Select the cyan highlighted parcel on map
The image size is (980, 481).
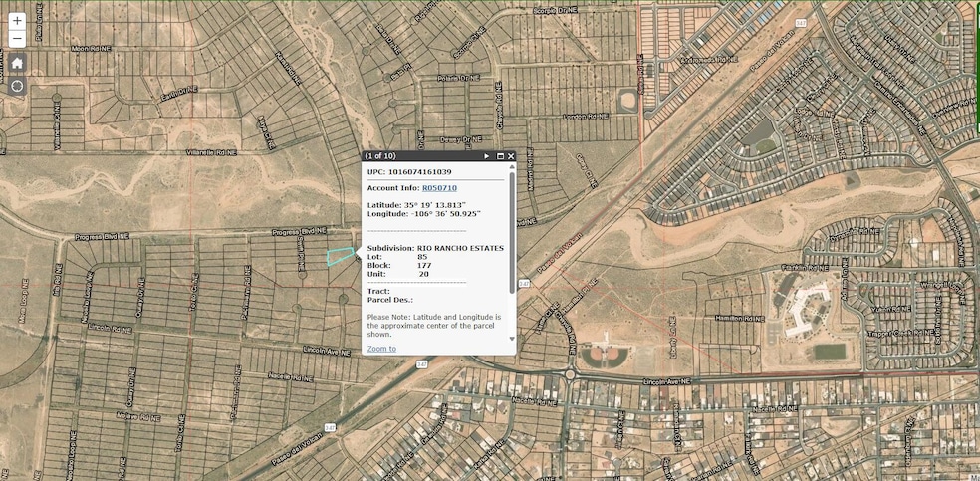click(340, 256)
